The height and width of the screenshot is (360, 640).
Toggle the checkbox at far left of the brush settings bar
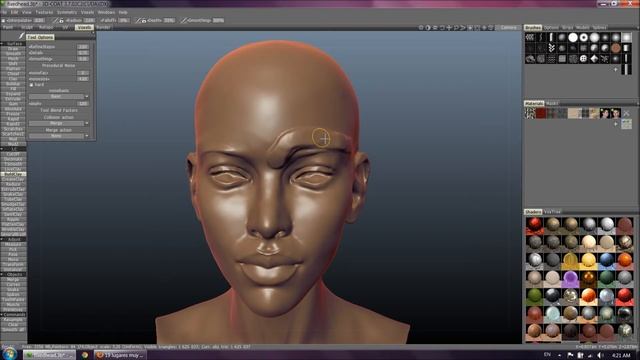pyautogui.click(x=3, y=20)
